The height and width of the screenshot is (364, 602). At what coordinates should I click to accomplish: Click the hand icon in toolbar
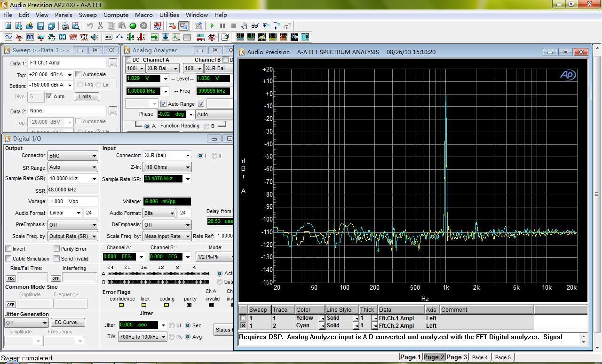coord(244,26)
